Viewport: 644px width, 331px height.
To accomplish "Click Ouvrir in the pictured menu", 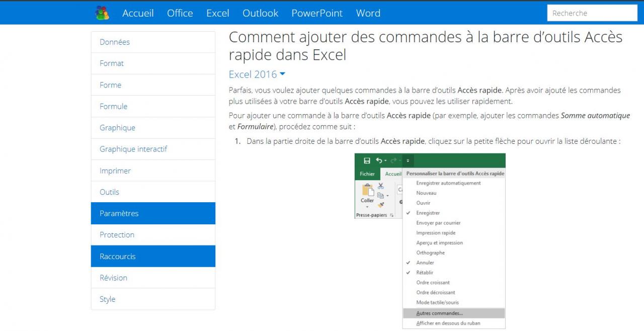I will (x=423, y=203).
